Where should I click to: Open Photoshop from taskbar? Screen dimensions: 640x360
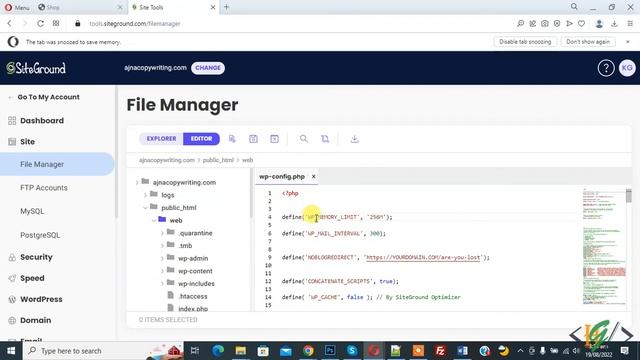point(330,351)
